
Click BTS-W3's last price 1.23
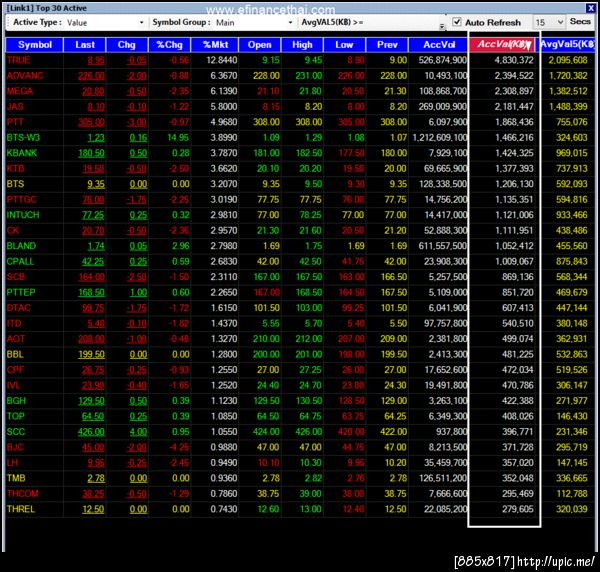96,138
